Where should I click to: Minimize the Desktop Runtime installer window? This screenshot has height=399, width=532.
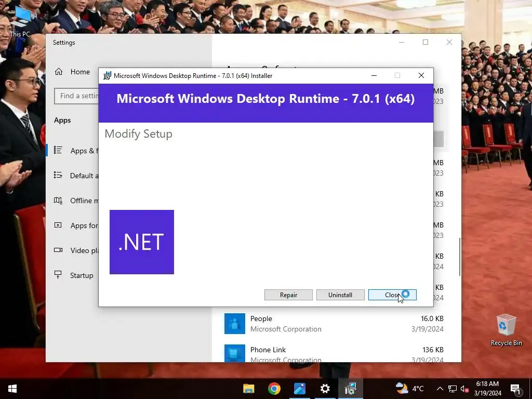pos(374,75)
